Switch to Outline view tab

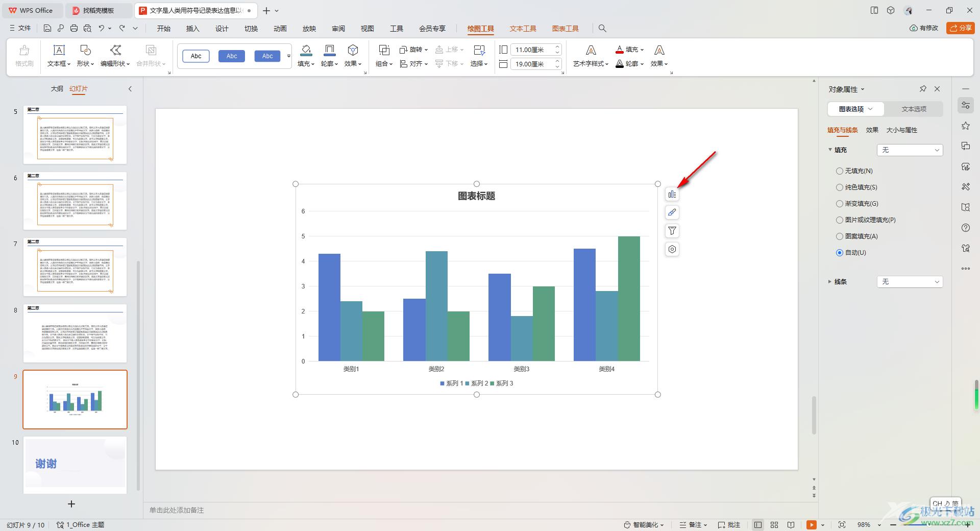tap(57, 89)
